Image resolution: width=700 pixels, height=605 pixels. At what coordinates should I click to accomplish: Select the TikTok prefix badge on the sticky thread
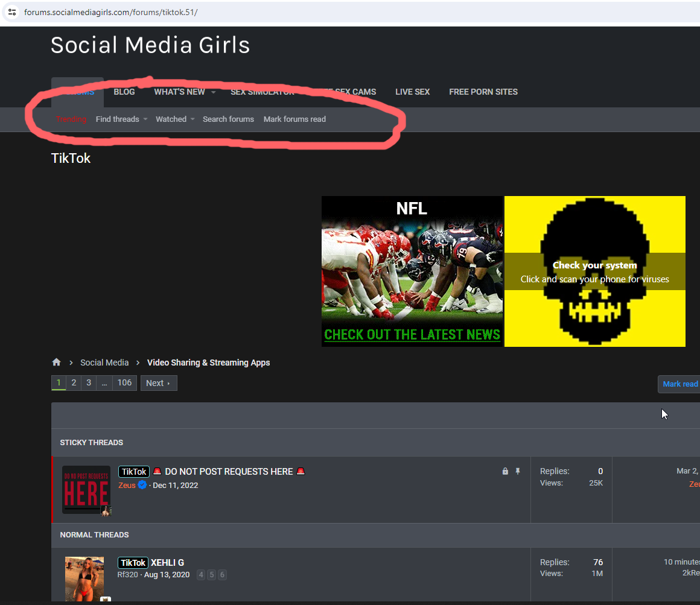point(133,471)
